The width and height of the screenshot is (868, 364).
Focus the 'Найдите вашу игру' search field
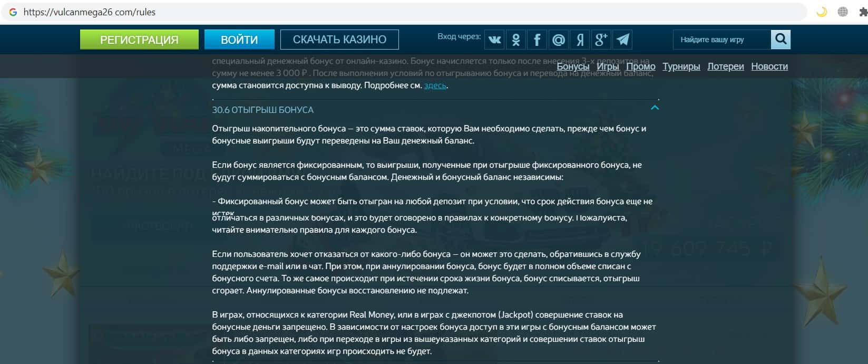pos(721,40)
